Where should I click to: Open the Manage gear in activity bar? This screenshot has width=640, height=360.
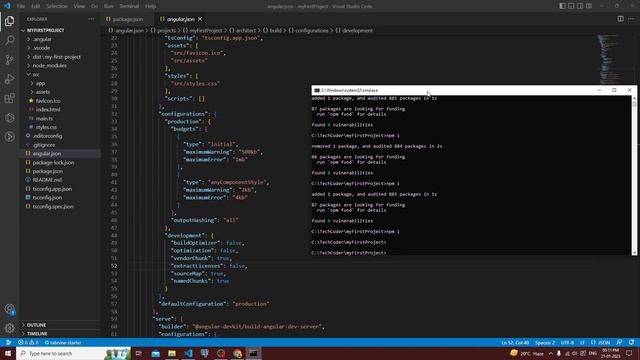(x=9, y=328)
